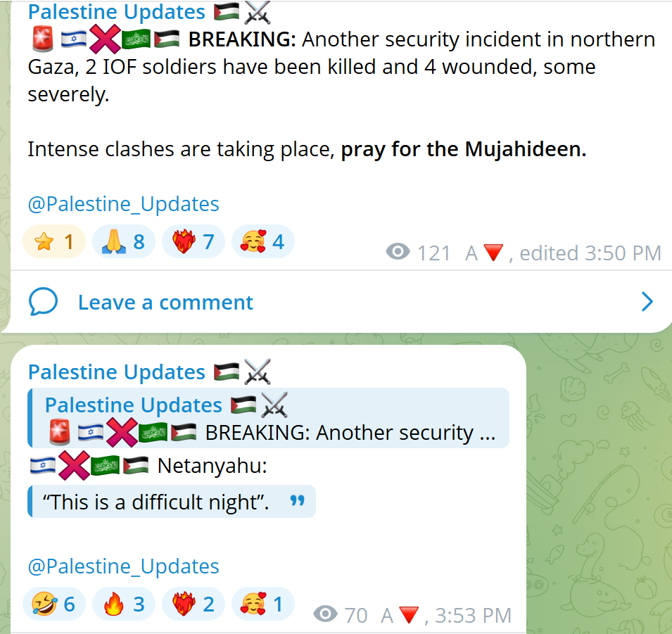Click the edited 3:50 PM timestamp
The image size is (672, 634).
(x=590, y=253)
